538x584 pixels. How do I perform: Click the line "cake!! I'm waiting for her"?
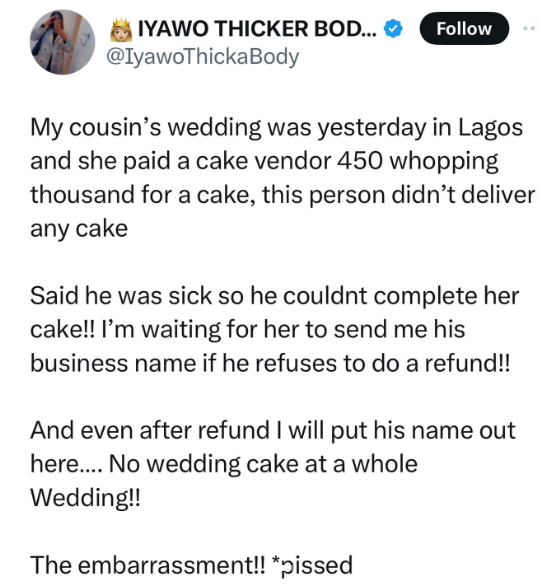tap(247, 330)
